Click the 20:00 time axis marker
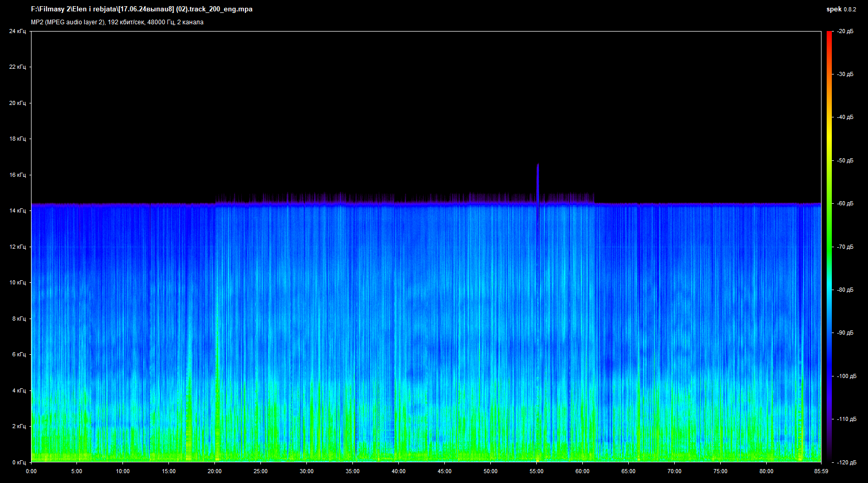 214,471
